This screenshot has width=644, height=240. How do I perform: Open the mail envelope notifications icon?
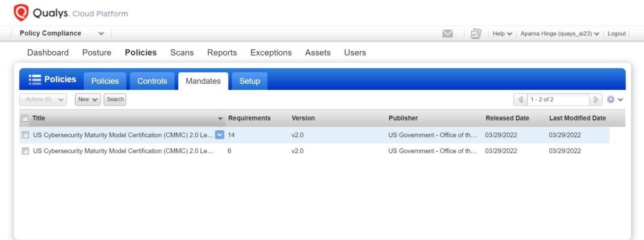click(x=448, y=34)
